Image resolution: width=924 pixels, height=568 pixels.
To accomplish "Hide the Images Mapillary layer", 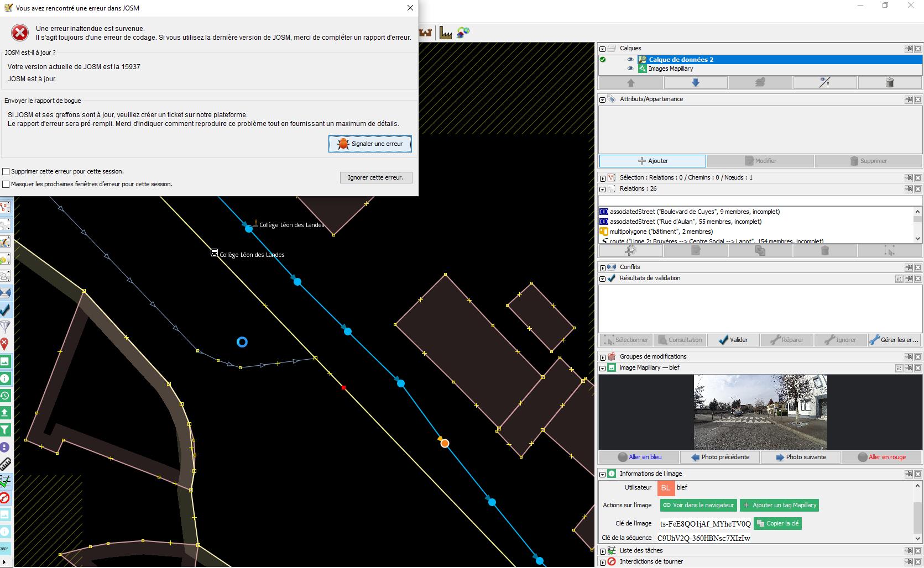I will [630, 69].
